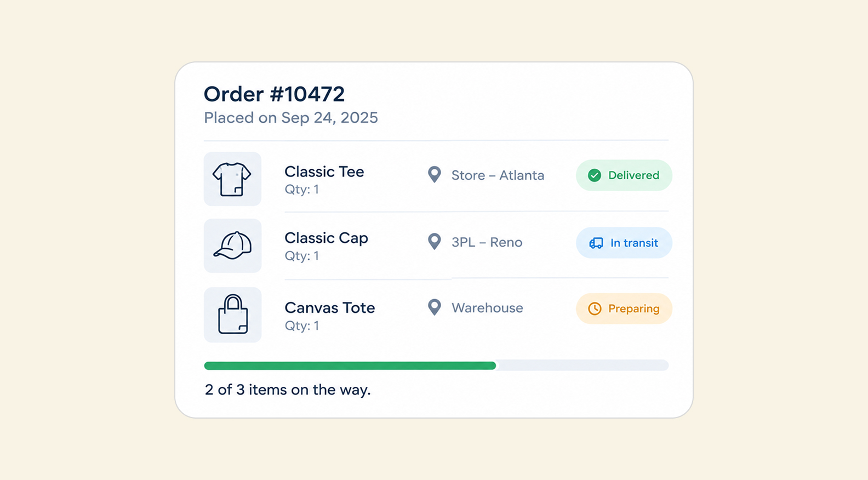This screenshot has width=868, height=480.
Task: Select the In transit status badge
Action: coord(624,243)
